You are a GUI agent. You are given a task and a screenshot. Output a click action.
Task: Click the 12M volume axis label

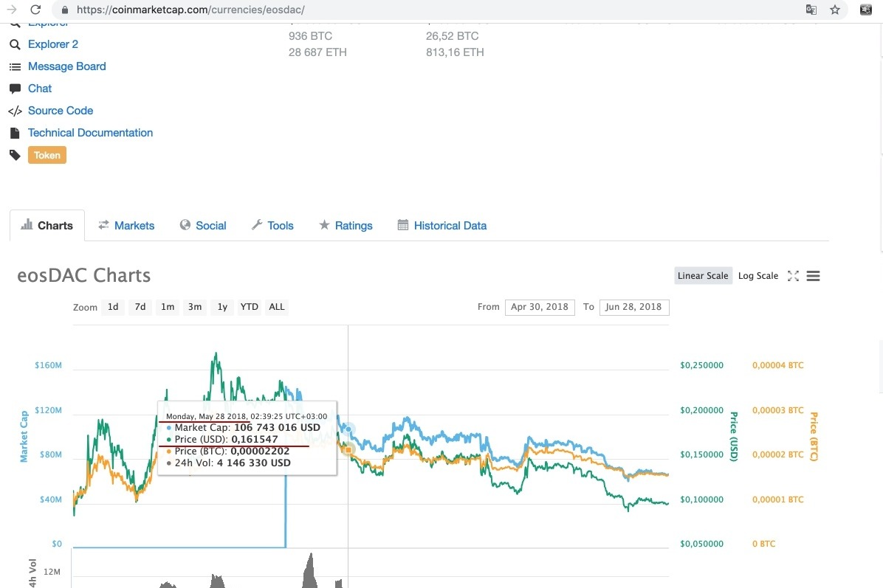[x=52, y=572]
